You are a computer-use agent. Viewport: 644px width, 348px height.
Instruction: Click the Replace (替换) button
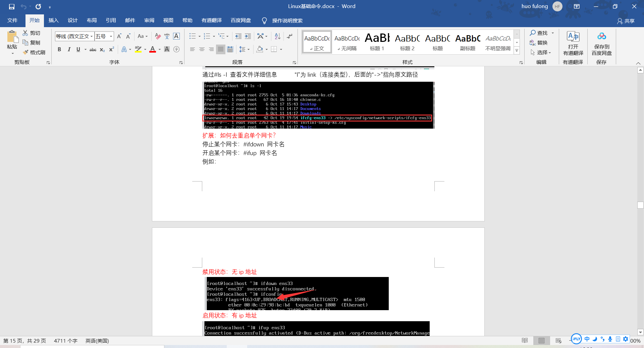tap(539, 43)
